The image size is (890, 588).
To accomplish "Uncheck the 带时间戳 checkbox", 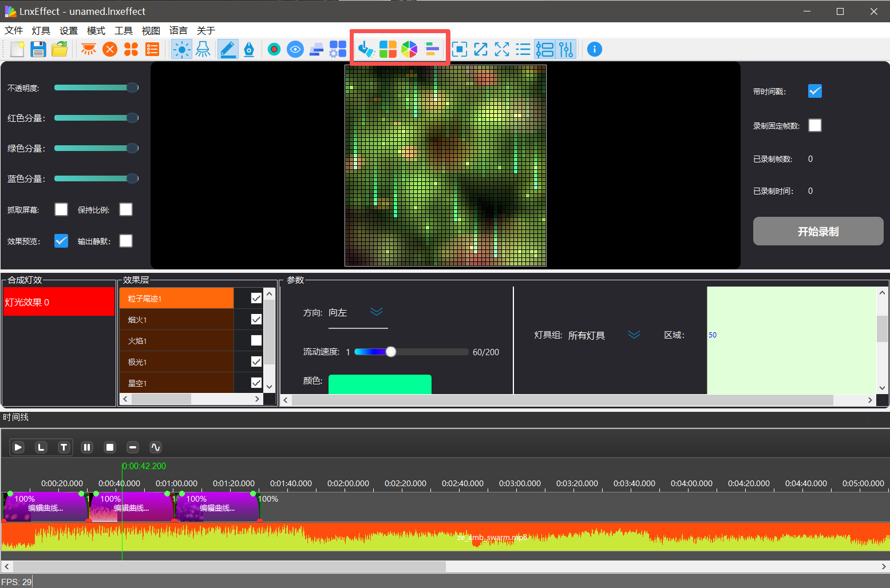I will pos(814,91).
